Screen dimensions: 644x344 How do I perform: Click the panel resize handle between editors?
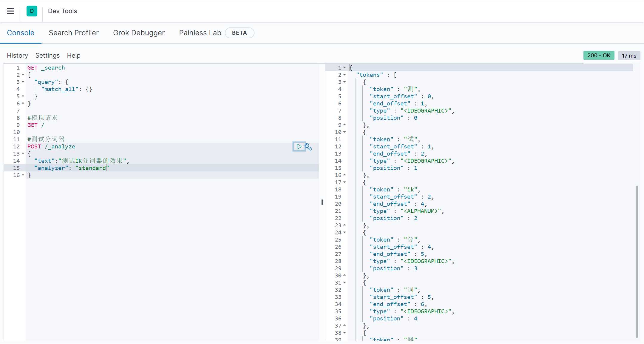coord(322,202)
